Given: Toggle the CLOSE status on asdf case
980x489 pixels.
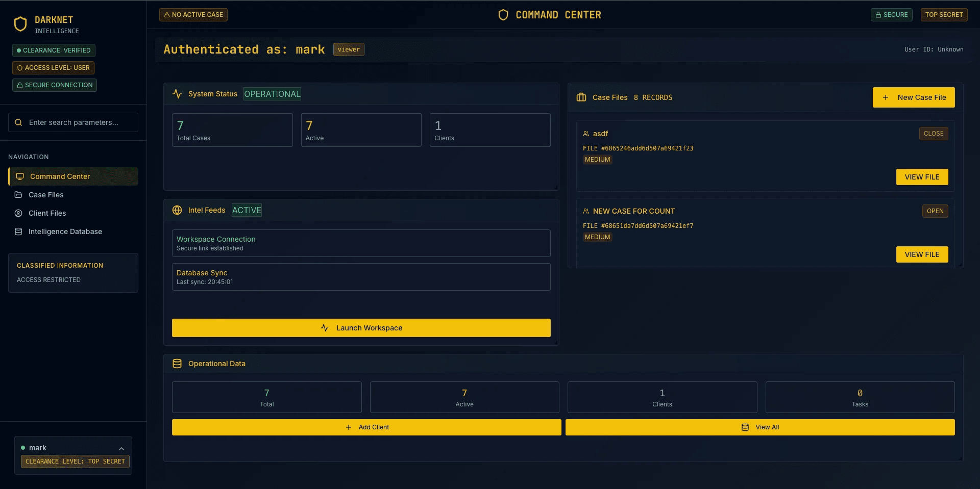Looking at the screenshot, I should 933,134.
